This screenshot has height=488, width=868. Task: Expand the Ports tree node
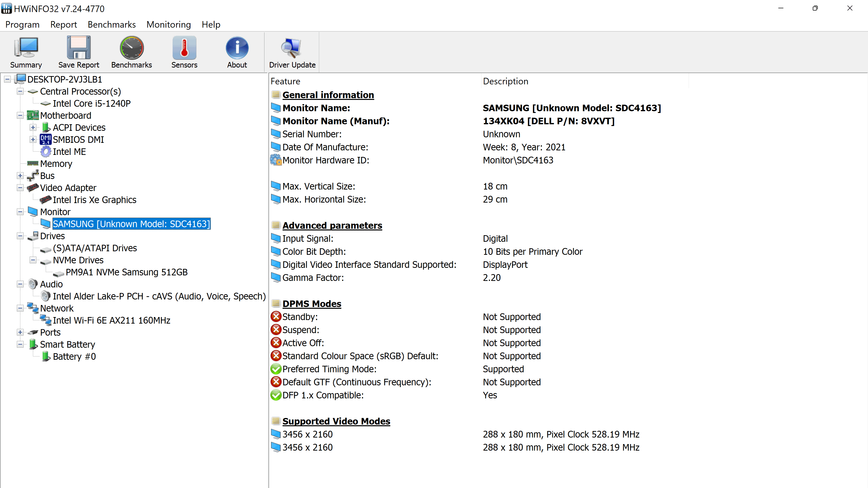20,332
